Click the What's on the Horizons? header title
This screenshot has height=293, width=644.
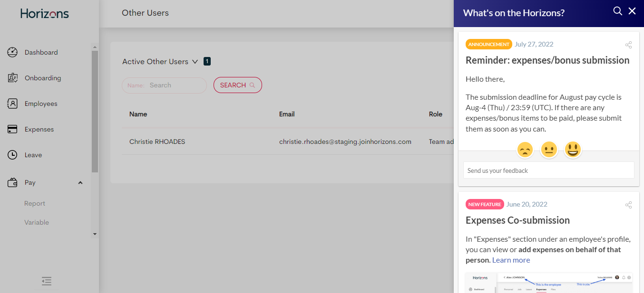(514, 13)
